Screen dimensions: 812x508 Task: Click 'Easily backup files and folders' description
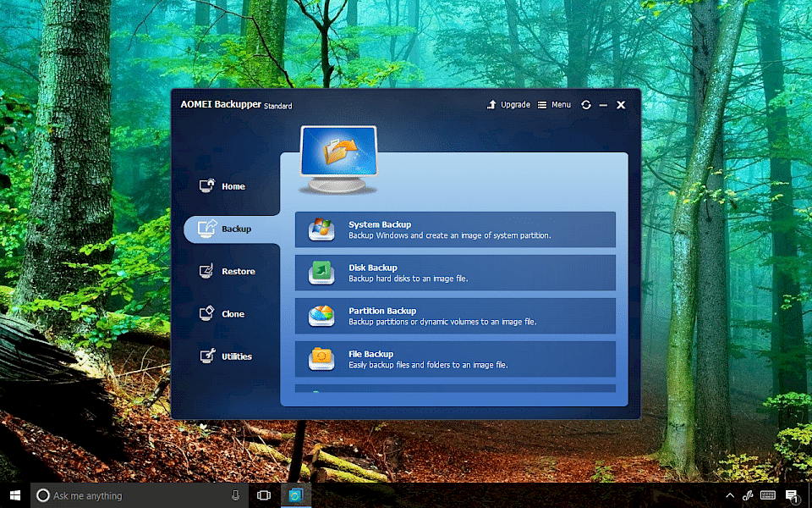coord(428,365)
